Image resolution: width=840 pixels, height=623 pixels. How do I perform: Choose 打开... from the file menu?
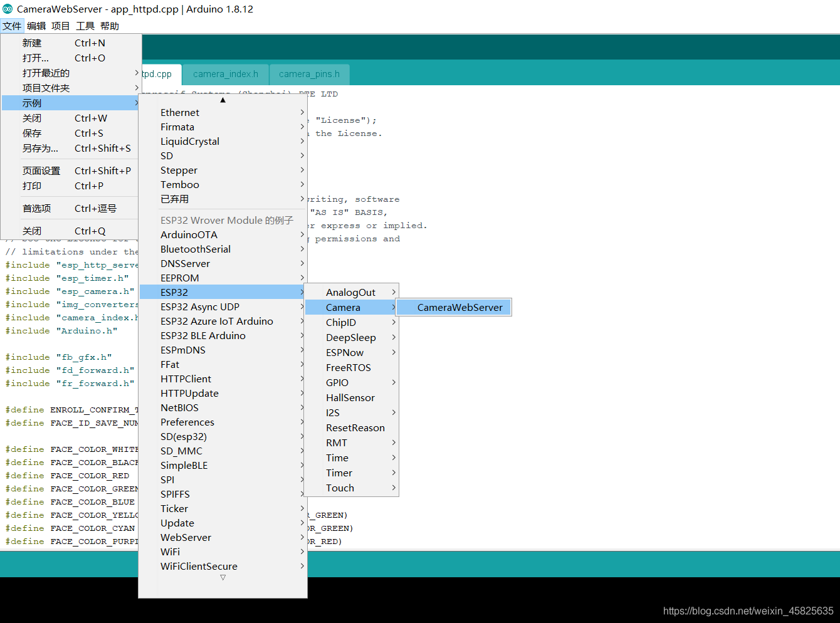[x=71, y=58]
